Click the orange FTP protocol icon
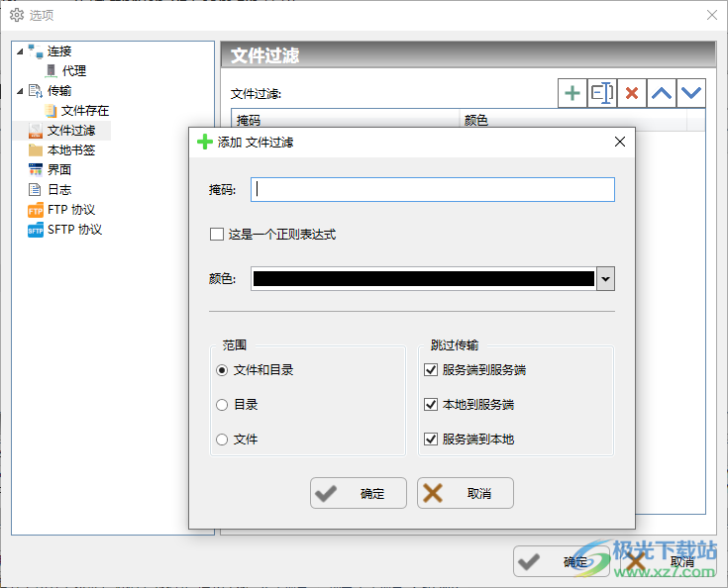The image size is (728, 588). [x=36, y=210]
